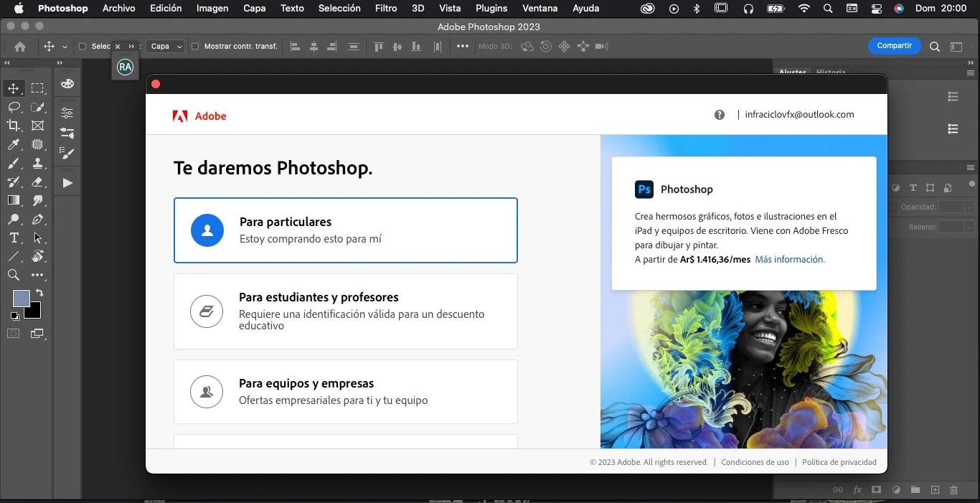The image size is (980, 503).
Task: Select the Para particulares option
Action: [x=346, y=230]
